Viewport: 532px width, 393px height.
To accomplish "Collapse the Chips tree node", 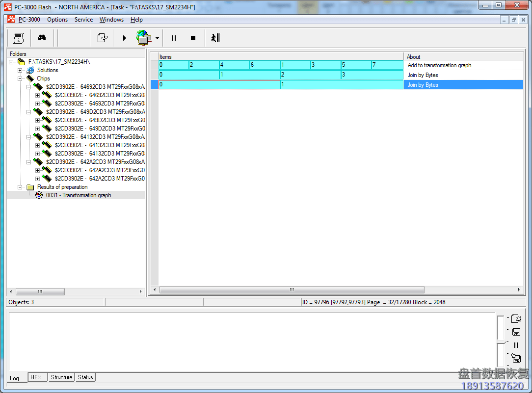I will [21, 79].
